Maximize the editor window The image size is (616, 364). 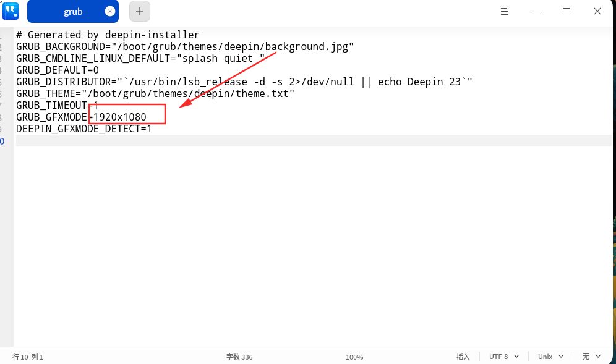(567, 11)
